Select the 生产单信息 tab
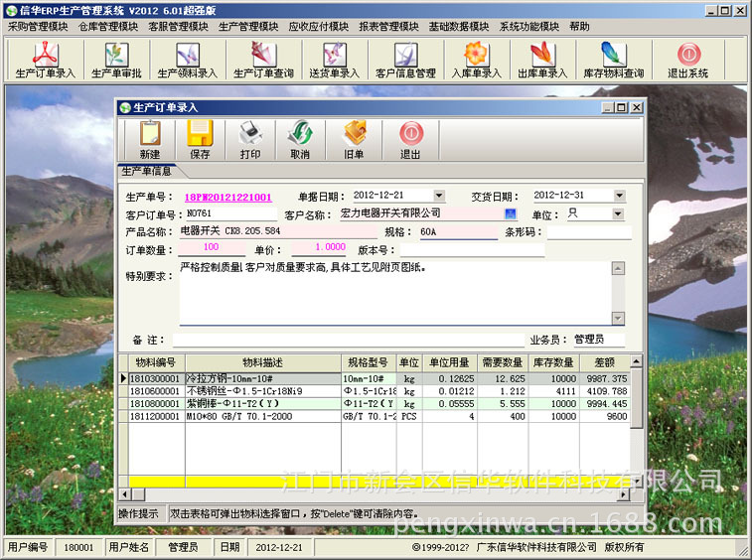The height and width of the screenshot is (560, 752). pyautogui.click(x=147, y=171)
